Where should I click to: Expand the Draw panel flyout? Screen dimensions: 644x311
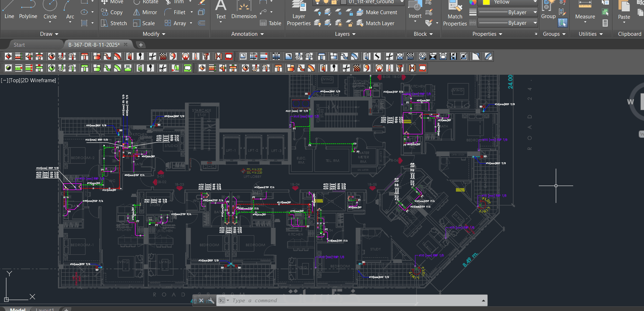click(x=49, y=34)
